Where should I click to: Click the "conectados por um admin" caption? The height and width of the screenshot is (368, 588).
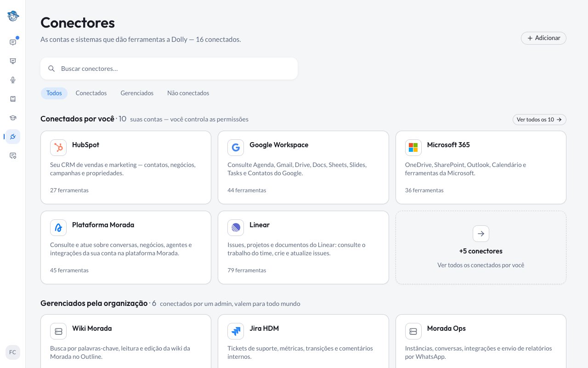230,304
